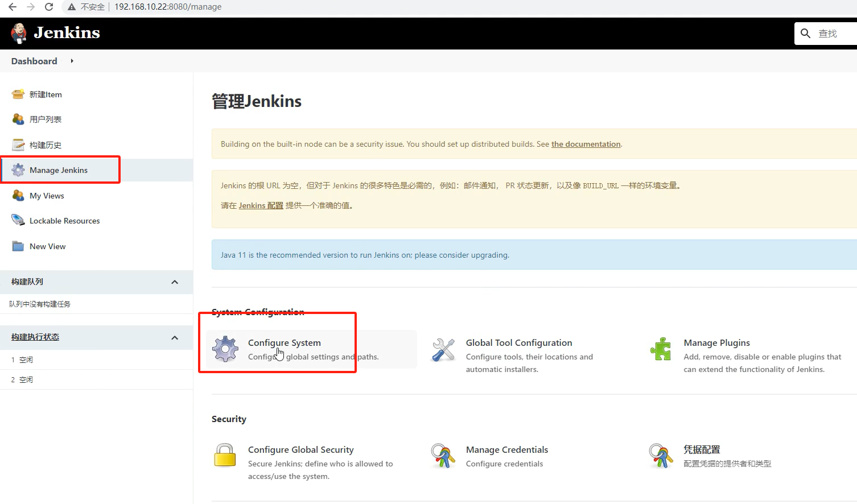Click the Configure Global Security padlock icon
The width and height of the screenshot is (857, 504).
coord(225,455)
